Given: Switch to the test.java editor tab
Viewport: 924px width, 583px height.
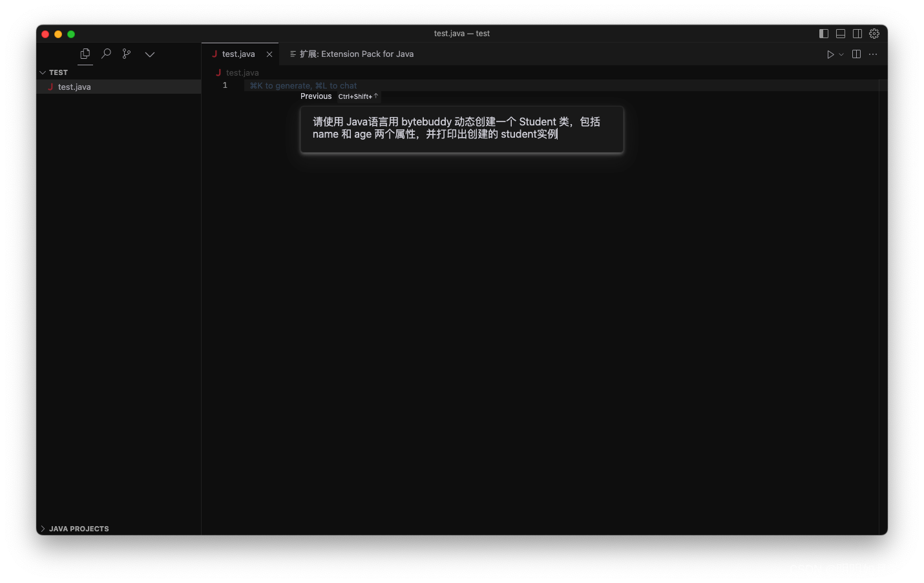Looking at the screenshot, I should 240,54.
